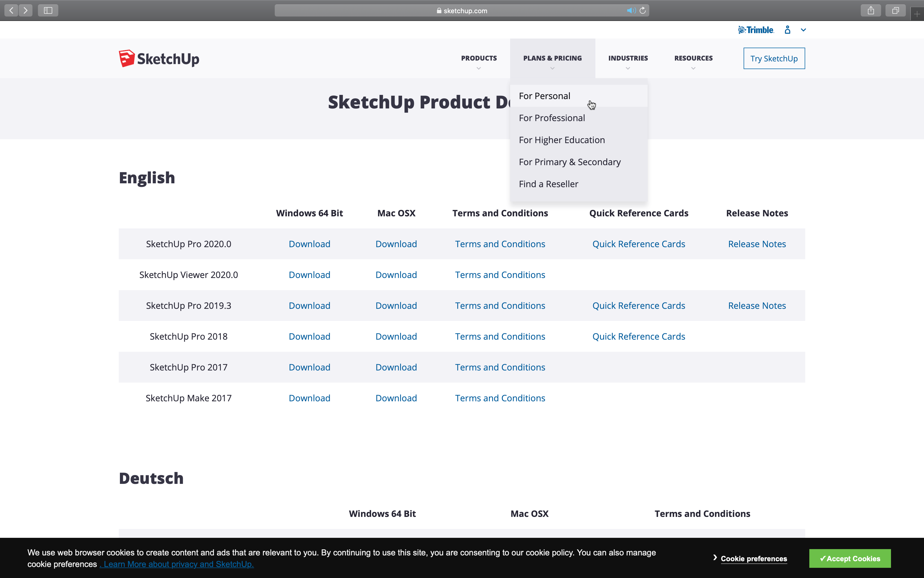Go forward with Safari's forward arrow
The height and width of the screenshot is (578, 924).
click(x=26, y=10)
